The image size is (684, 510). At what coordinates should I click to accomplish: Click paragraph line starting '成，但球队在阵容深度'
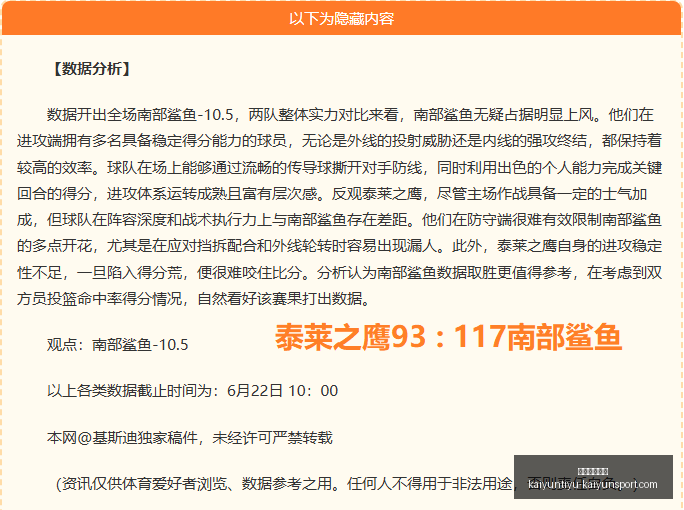click(339, 220)
